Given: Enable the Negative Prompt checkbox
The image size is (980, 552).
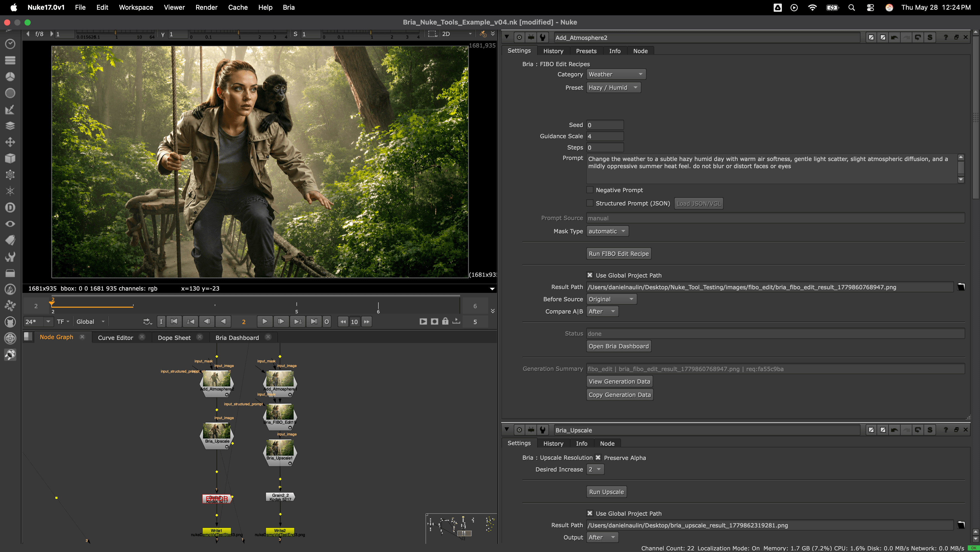Looking at the screenshot, I should click(590, 190).
